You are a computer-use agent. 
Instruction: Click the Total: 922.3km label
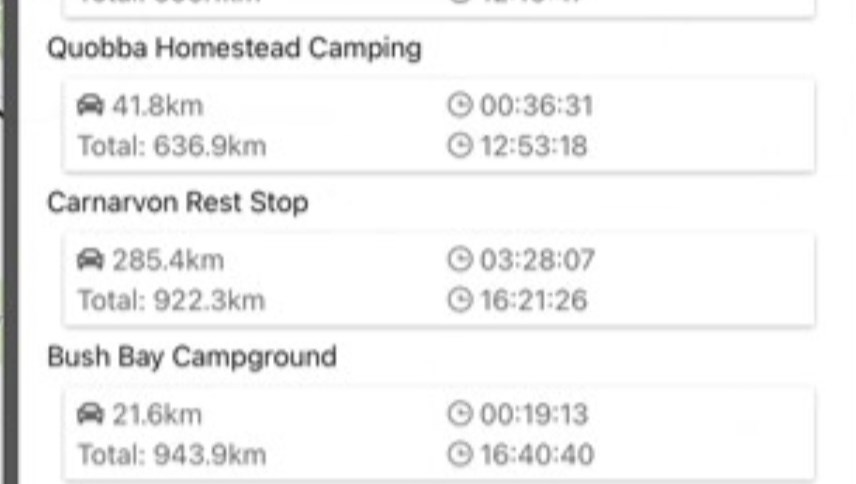click(171, 300)
